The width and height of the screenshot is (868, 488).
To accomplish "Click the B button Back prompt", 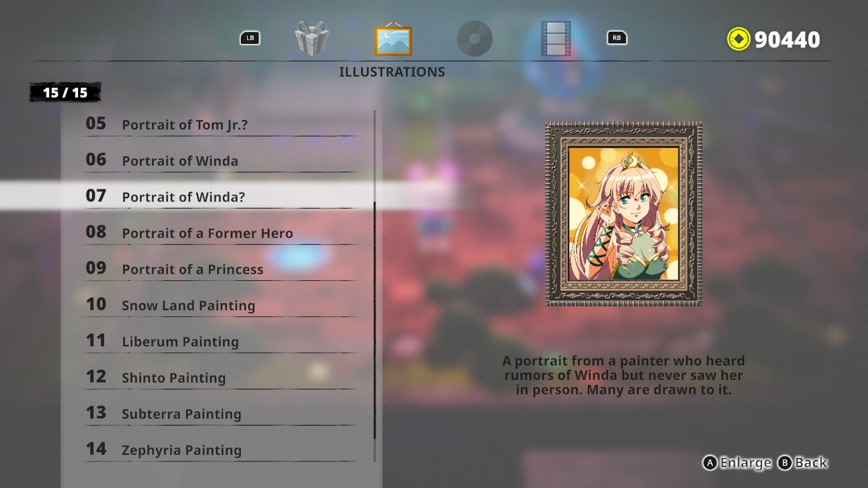I will [x=803, y=463].
